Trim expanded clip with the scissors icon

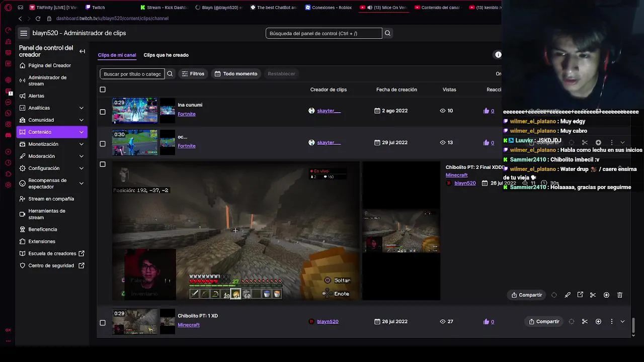click(x=593, y=295)
